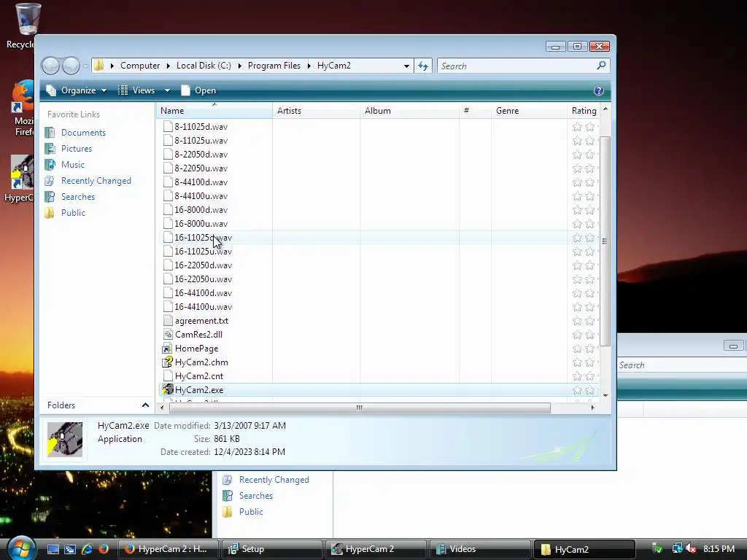The height and width of the screenshot is (560, 747).
Task: Sort by the # column header
Action: pos(475,111)
